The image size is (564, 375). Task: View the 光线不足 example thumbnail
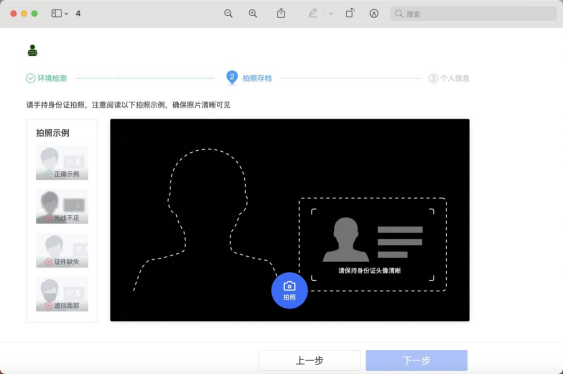point(62,206)
